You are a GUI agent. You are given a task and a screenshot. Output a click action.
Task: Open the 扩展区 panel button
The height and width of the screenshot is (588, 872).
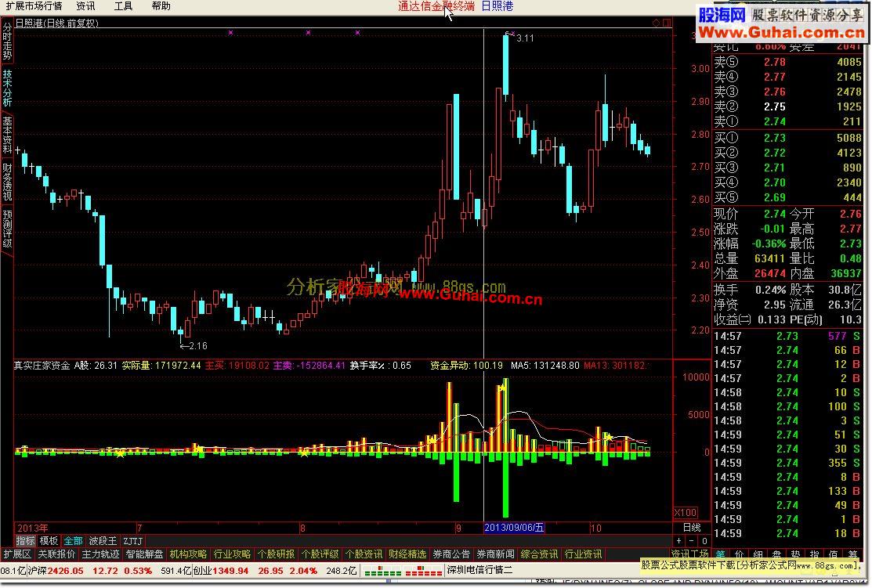tap(17, 554)
